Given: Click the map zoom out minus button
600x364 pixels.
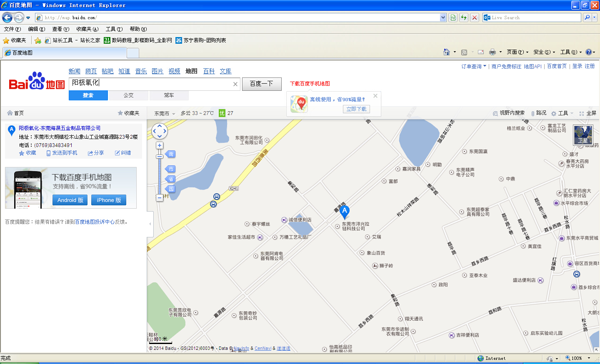Looking at the screenshot, I should (160, 197).
